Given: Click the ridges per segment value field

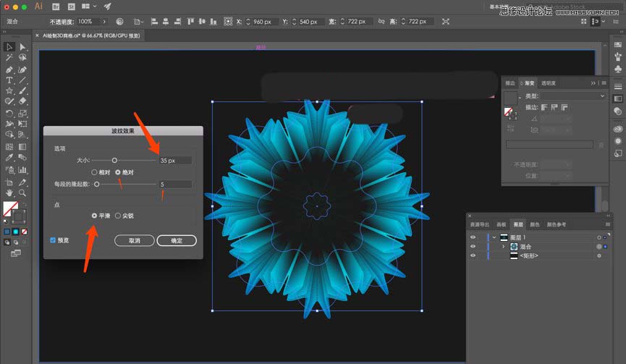Looking at the screenshot, I should coord(175,185).
